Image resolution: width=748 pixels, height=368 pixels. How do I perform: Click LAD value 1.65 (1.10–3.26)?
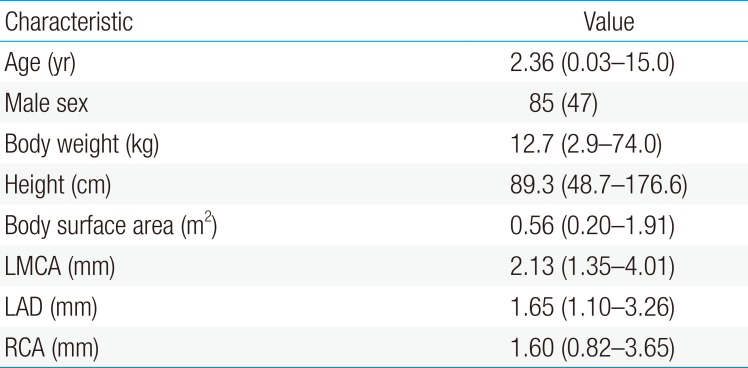(x=592, y=308)
